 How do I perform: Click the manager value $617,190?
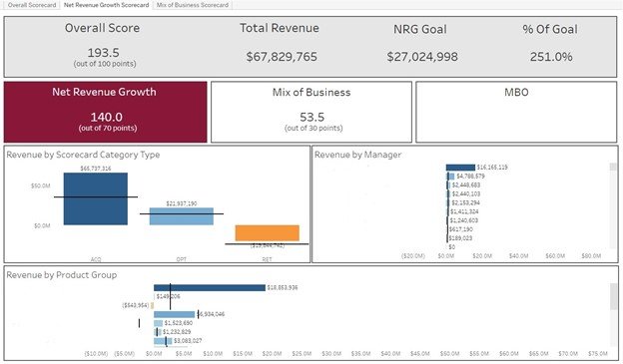pos(461,229)
